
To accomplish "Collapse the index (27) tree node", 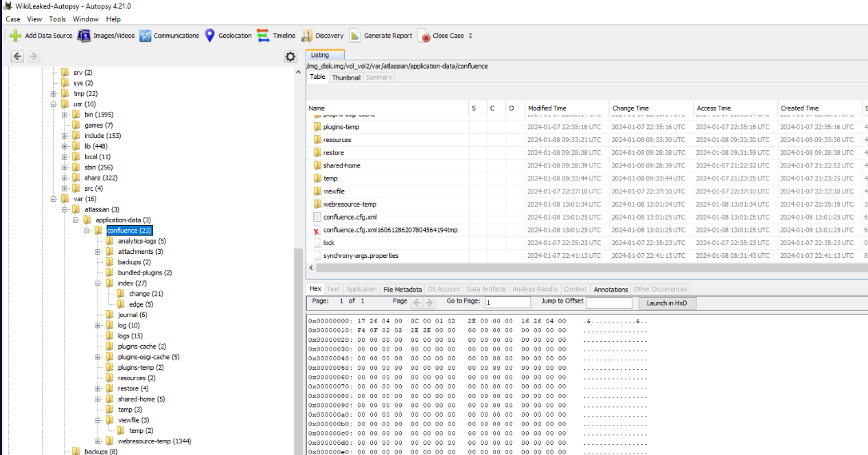I will coord(98,283).
